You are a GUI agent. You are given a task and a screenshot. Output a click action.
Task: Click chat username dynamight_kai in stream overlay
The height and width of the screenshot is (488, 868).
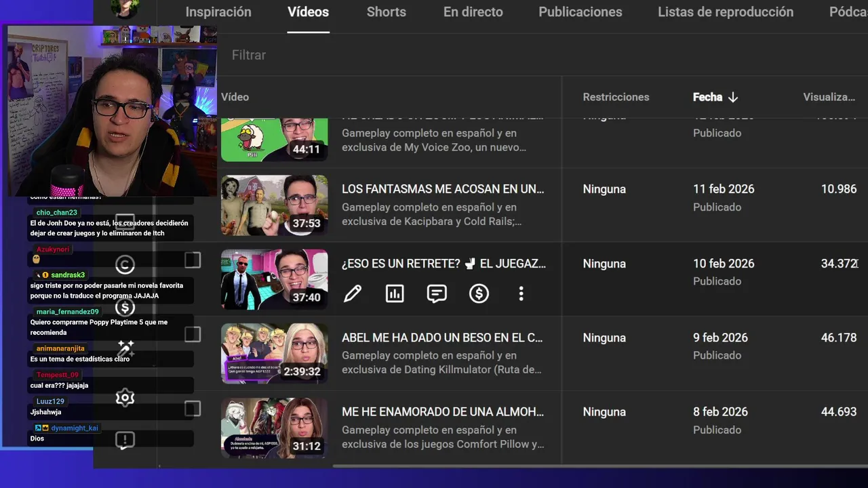(75, 428)
